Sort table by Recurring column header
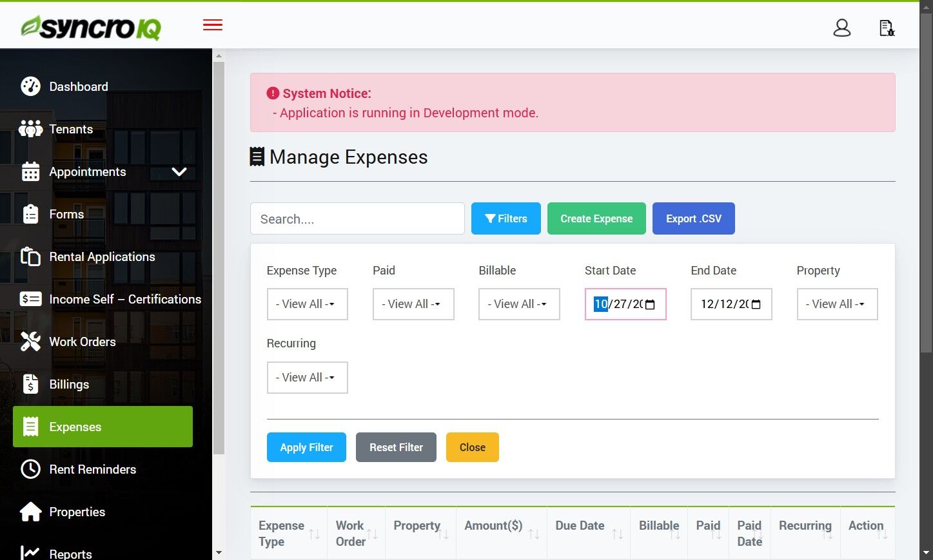The height and width of the screenshot is (560, 933). point(805,534)
